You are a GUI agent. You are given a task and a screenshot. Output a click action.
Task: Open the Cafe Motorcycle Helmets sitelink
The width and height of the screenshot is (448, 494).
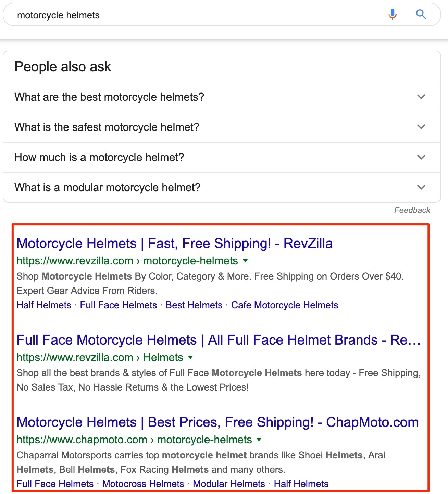coord(284,305)
